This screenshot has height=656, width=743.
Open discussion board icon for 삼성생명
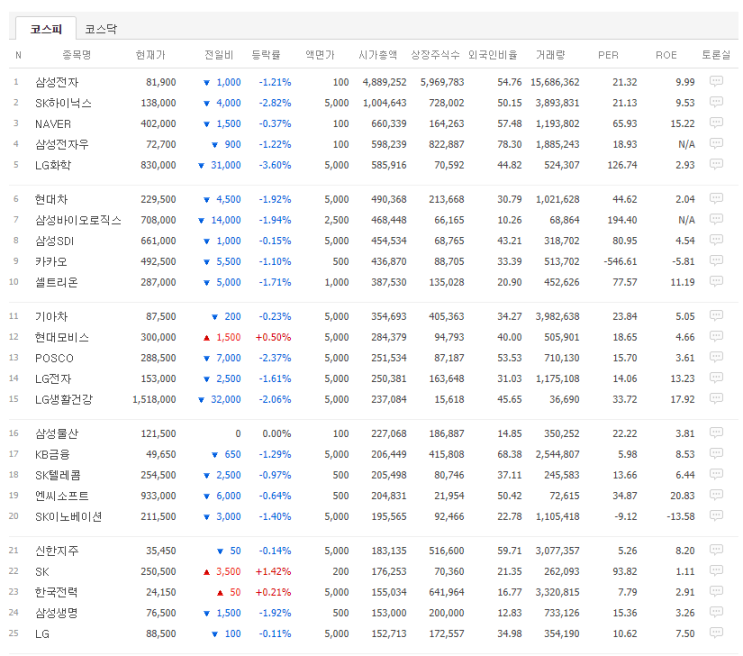pos(716,612)
